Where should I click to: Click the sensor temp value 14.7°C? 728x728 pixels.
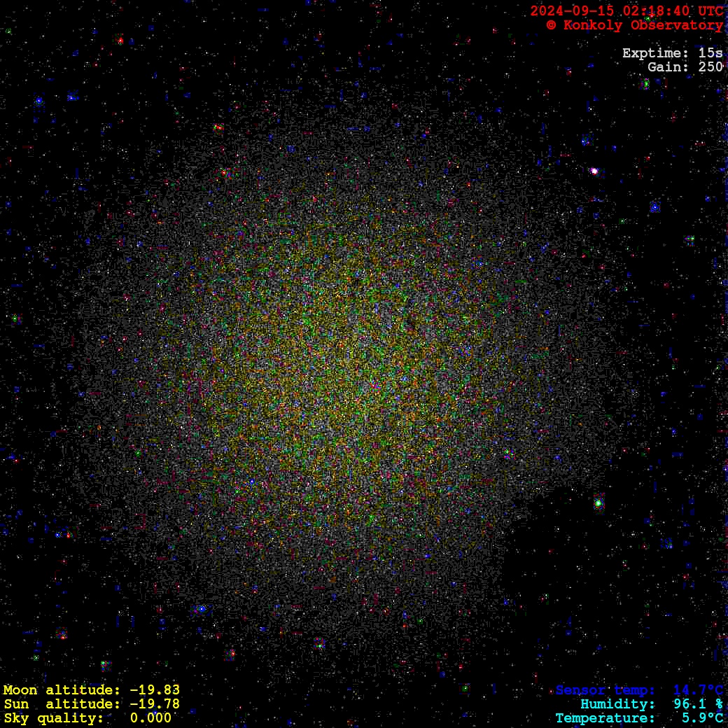pos(698,690)
